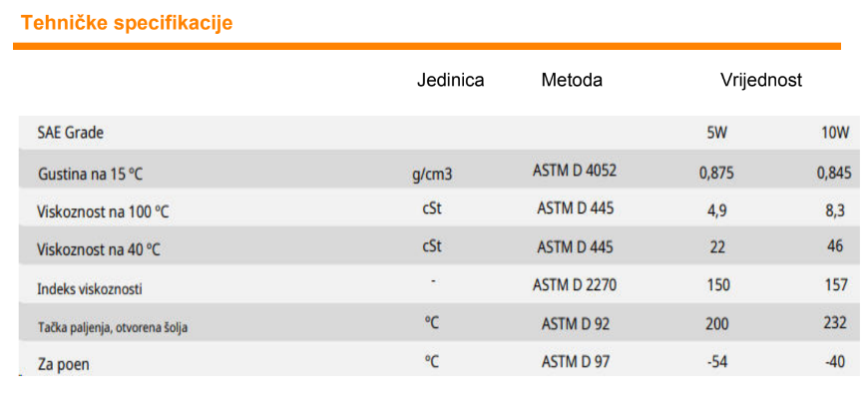868x413 pixels.
Task: Select the ASTM D 92 method cell
Action: tap(575, 323)
